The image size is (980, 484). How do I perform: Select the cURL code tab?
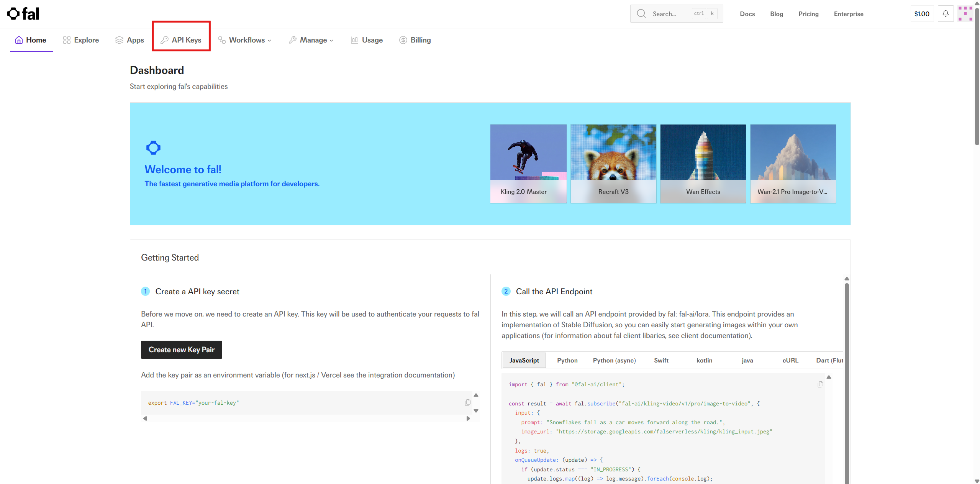tap(790, 360)
